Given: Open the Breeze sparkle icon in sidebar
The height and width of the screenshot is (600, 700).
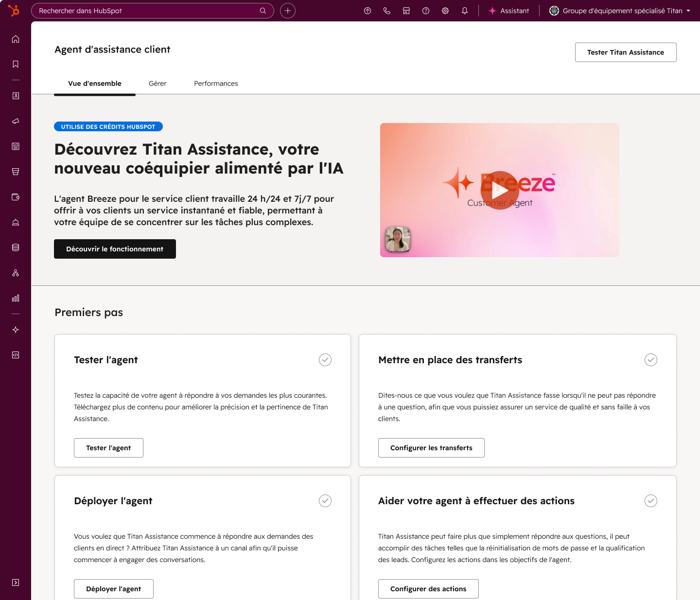Looking at the screenshot, I should point(16,330).
